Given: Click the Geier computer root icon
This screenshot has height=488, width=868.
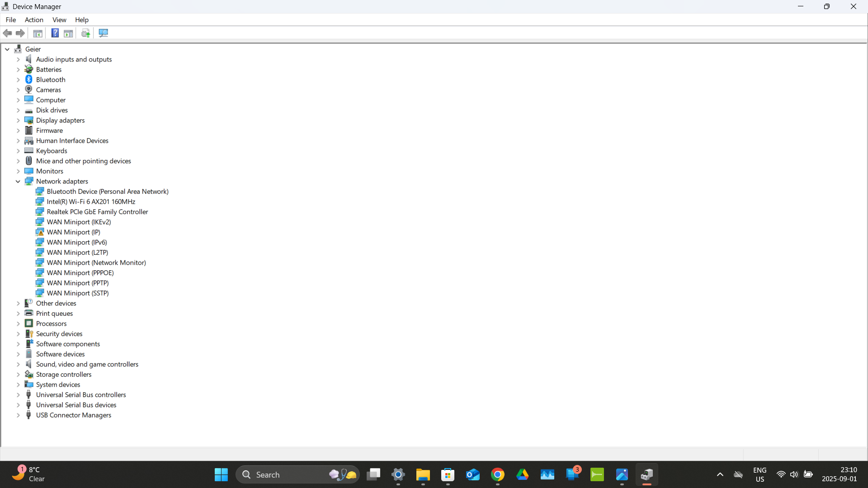Looking at the screenshot, I should (x=18, y=49).
